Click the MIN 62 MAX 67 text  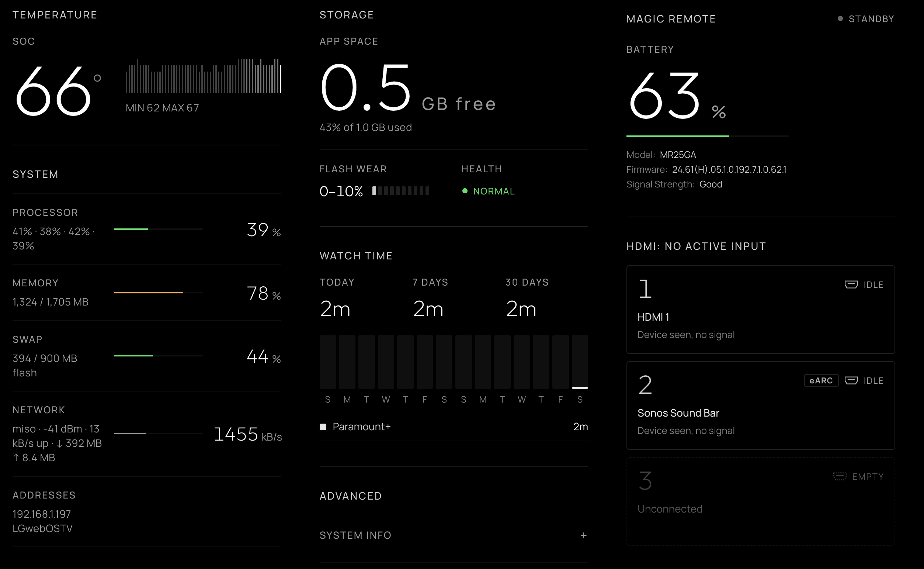point(162,108)
